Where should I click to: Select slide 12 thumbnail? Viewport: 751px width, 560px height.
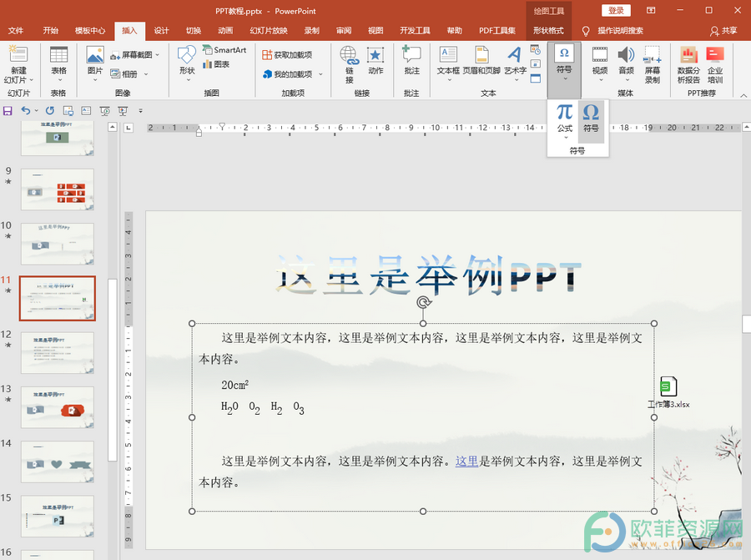pos(58,353)
